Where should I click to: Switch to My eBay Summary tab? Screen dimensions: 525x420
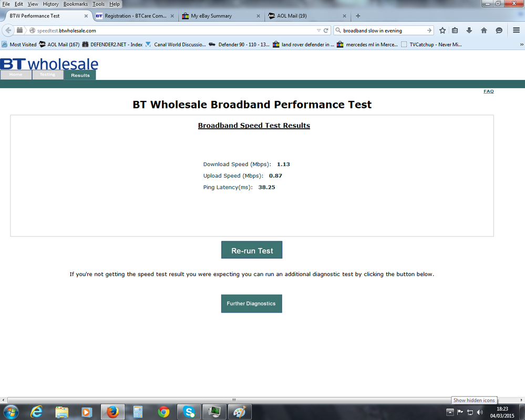pos(221,16)
